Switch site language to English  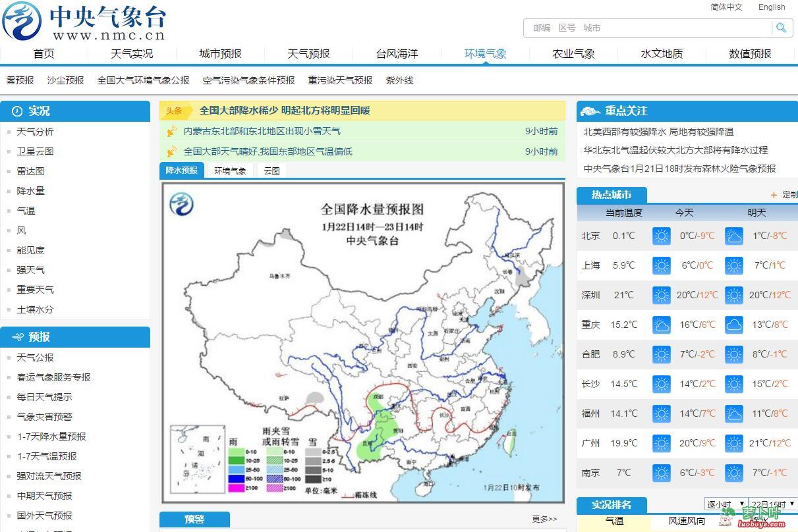pos(772,7)
